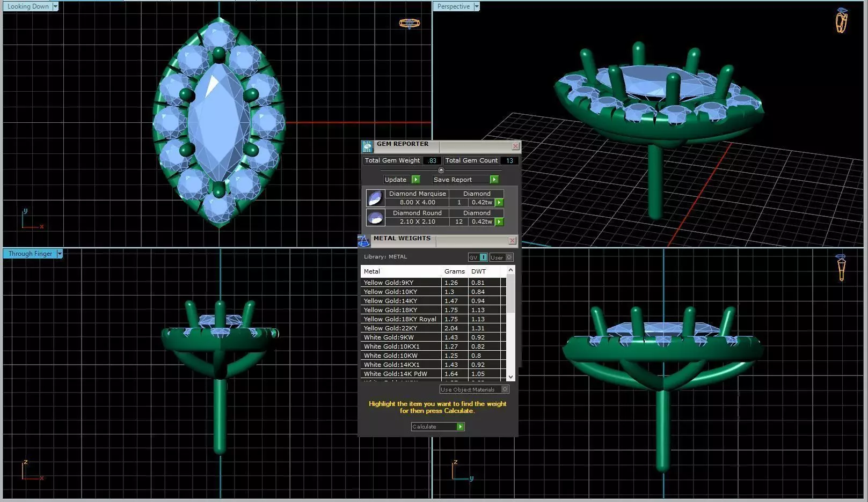Click the Gem Reporter panel icon

click(x=367, y=146)
